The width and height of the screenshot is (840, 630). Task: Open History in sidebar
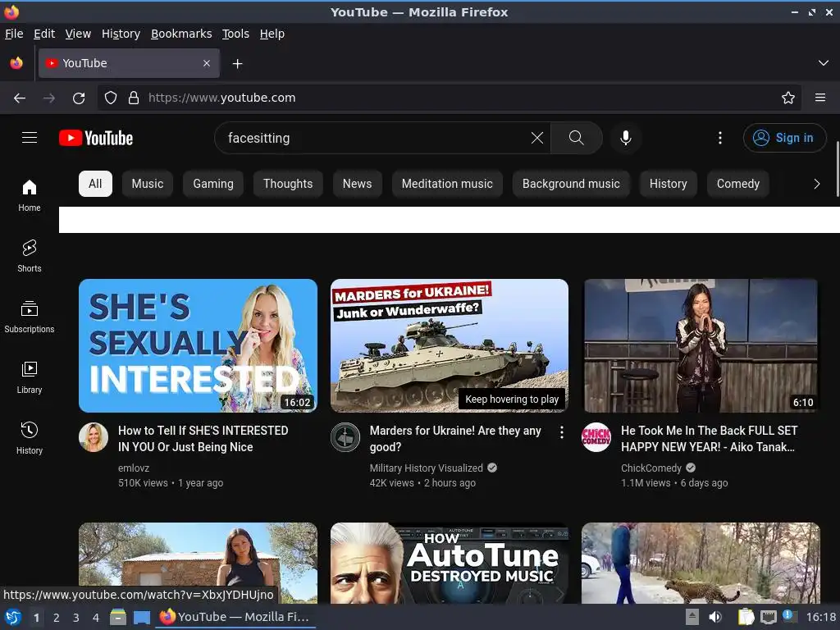[30, 438]
